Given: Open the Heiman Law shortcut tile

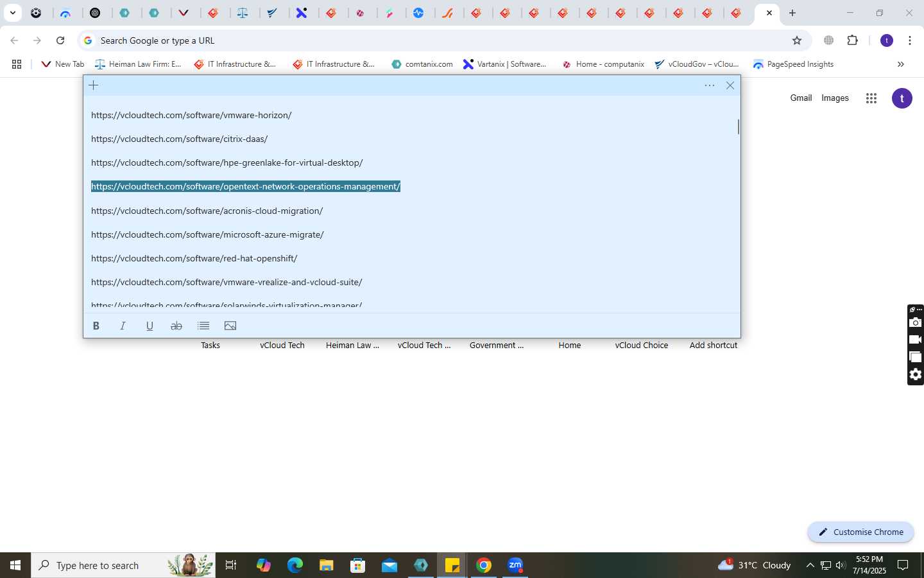Looking at the screenshot, I should coord(352,346).
